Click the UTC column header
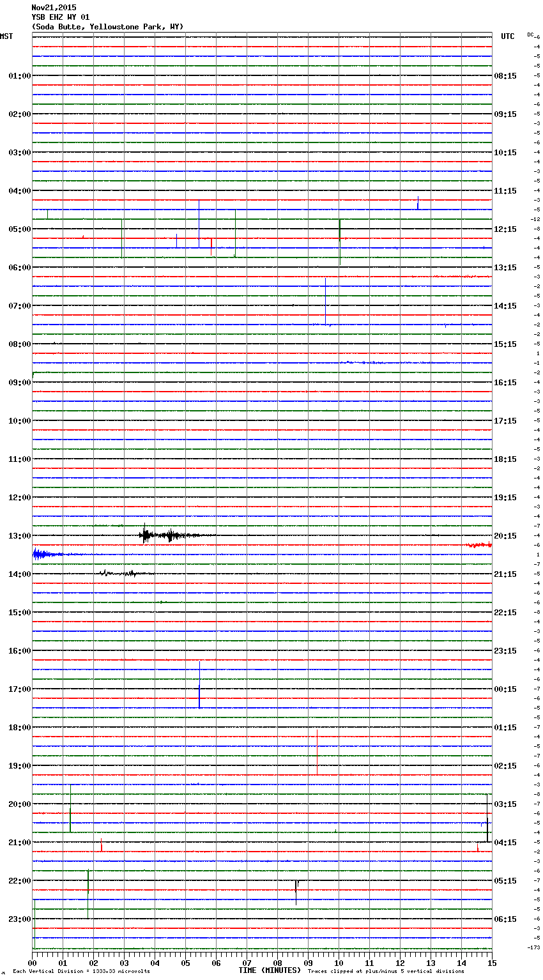 coord(508,36)
